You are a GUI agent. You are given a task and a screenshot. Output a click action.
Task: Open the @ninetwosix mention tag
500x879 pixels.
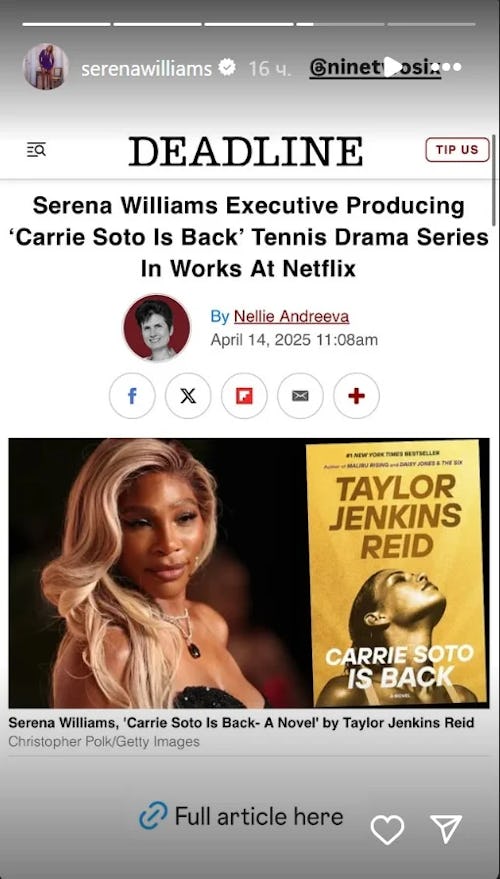coord(375,68)
